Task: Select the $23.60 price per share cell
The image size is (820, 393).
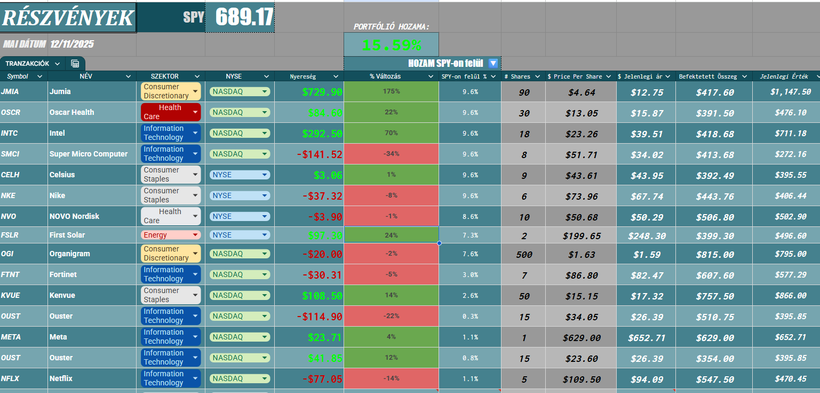Action: pyautogui.click(x=581, y=358)
